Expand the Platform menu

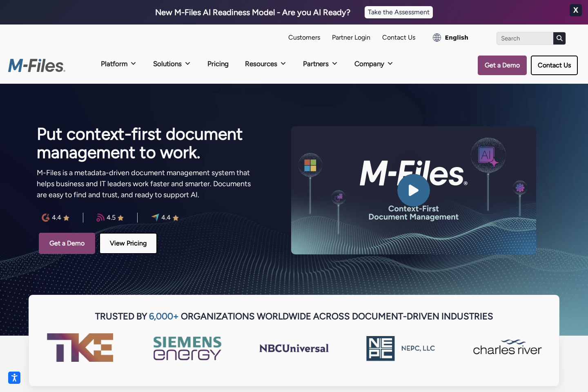click(x=118, y=64)
